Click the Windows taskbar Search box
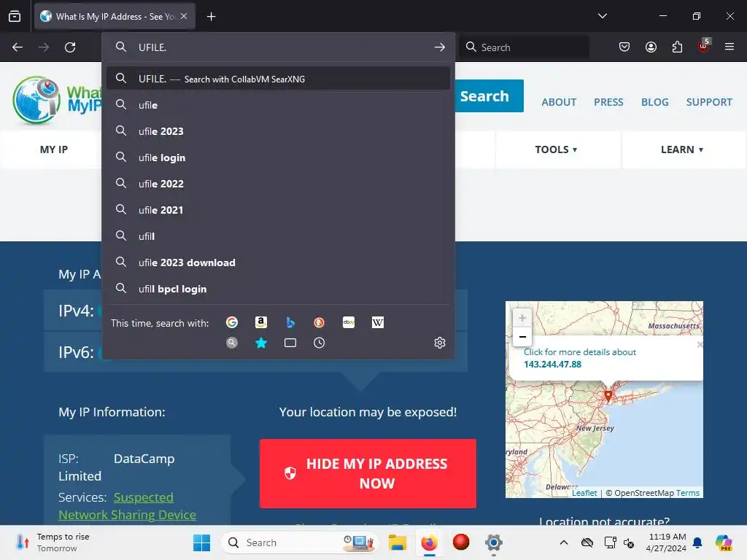 [299, 542]
